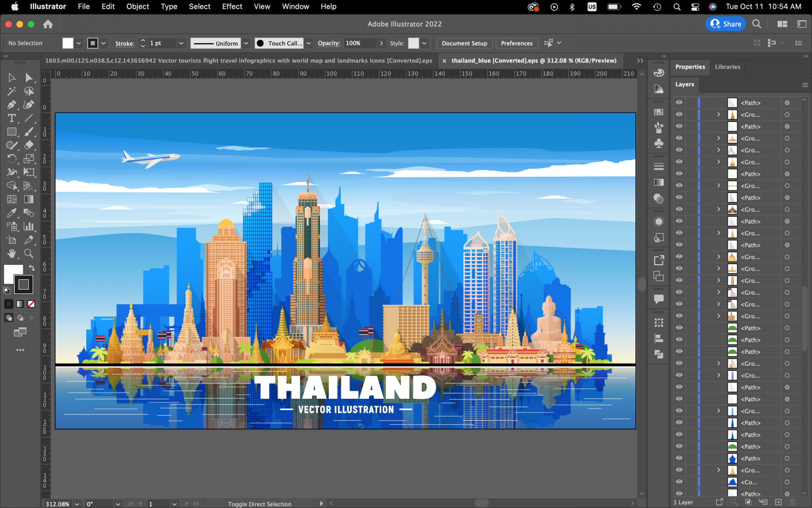This screenshot has width=812, height=508.
Task: Open the Uniform stroke profile dropdown
Action: click(246, 43)
